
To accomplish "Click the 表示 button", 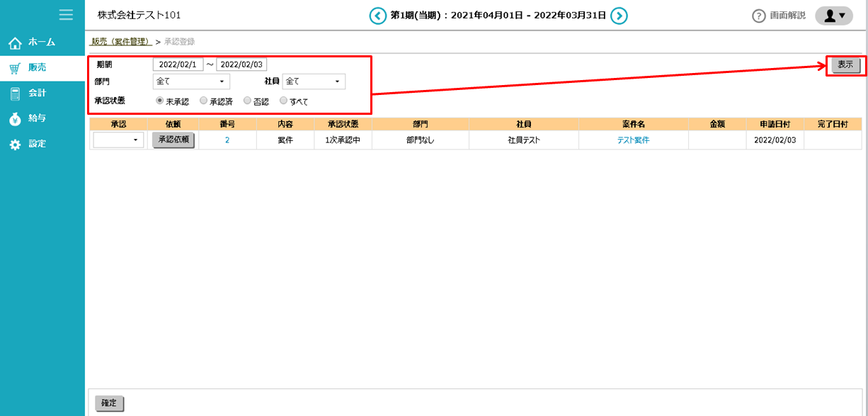I will click(845, 65).
